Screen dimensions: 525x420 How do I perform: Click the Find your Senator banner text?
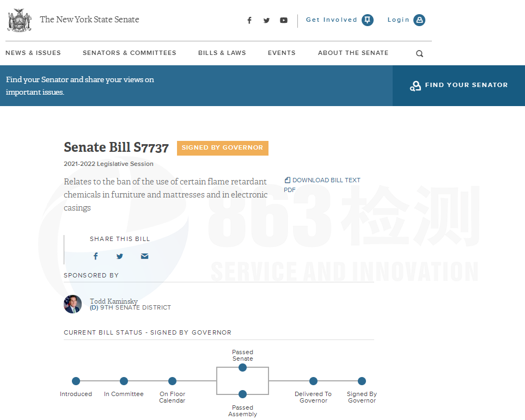pos(80,85)
